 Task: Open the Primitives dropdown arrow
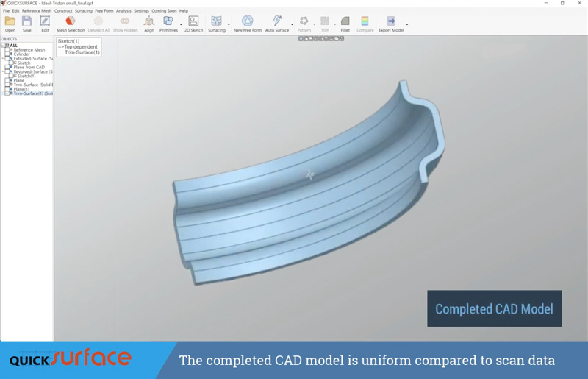click(181, 25)
